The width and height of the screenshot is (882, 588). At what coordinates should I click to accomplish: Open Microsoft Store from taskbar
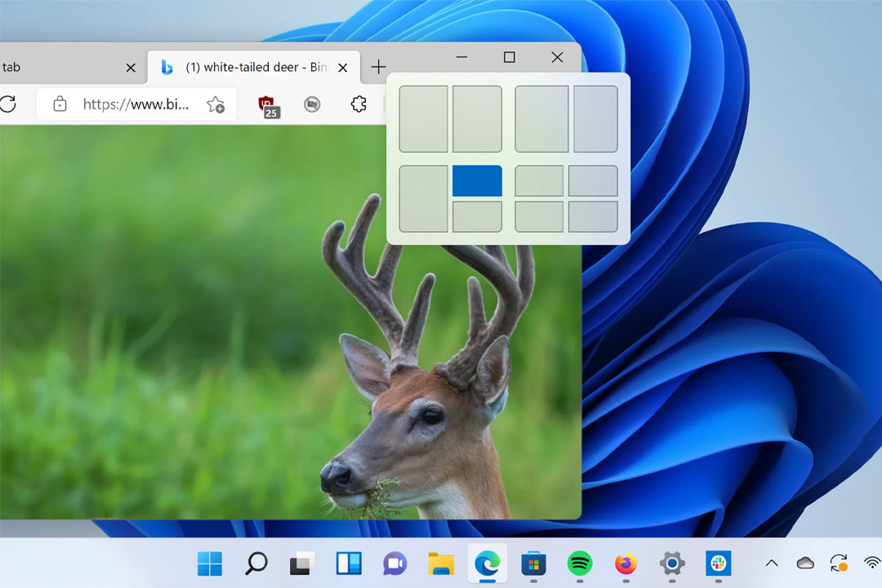click(x=533, y=563)
